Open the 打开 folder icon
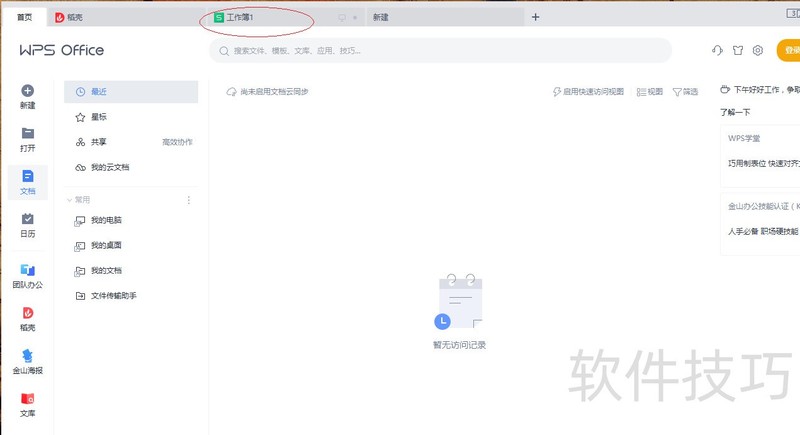 tap(28, 134)
